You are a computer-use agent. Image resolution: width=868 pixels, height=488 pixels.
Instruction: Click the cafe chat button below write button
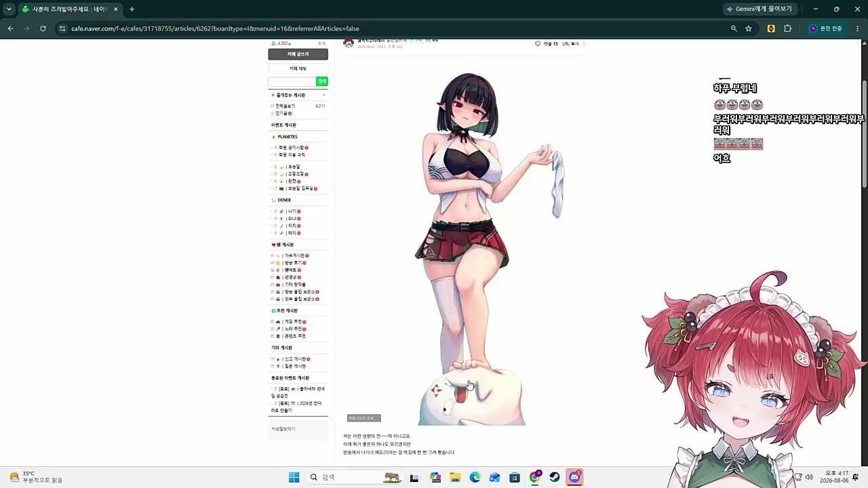298,68
